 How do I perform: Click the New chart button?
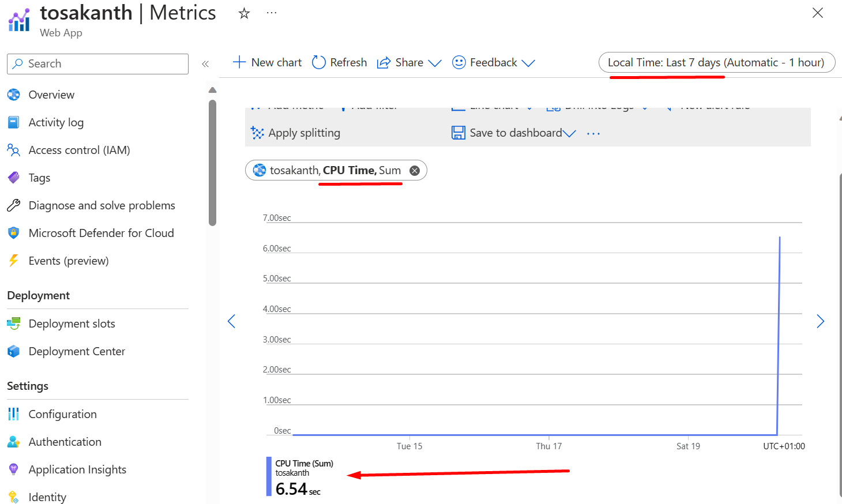pos(267,62)
